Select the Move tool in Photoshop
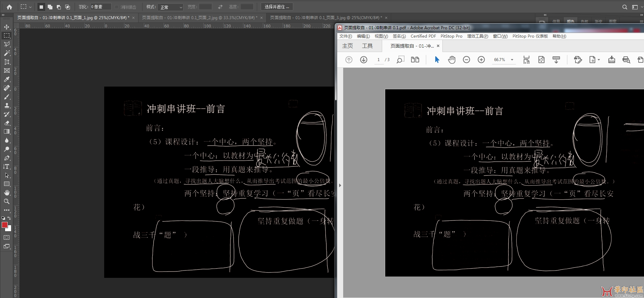This screenshot has height=298, width=644. [7, 27]
